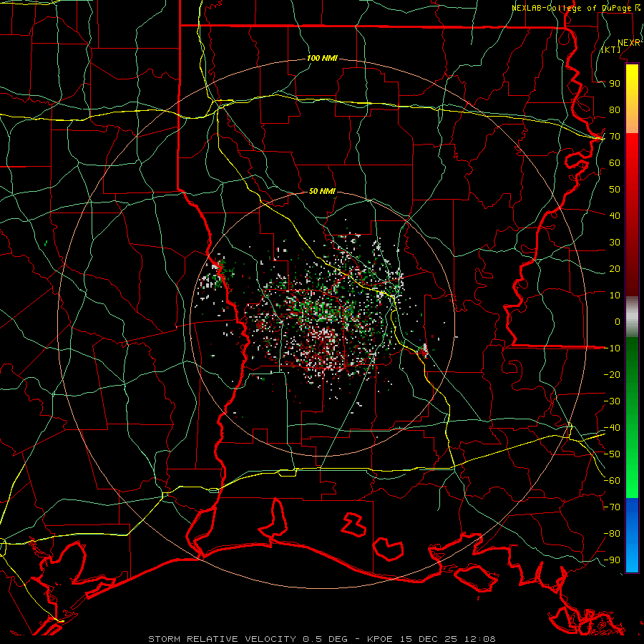Click the 50 NMI range ring label
The height and width of the screenshot is (644, 644).
[x=322, y=191]
